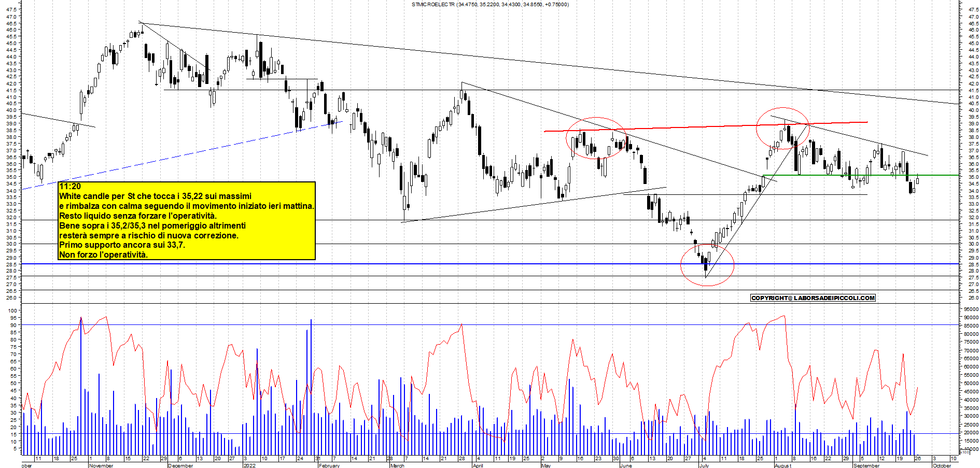Click the red circle around the August peak

783,128
